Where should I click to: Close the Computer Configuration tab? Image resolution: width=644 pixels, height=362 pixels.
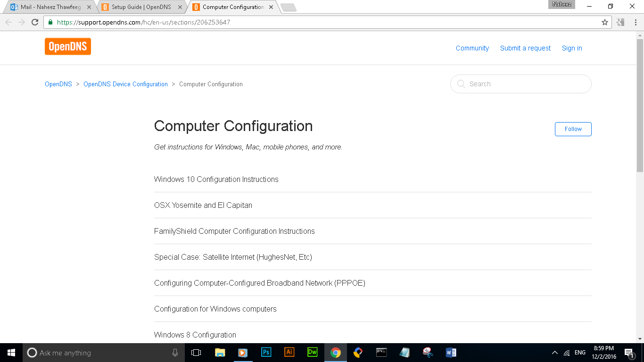click(271, 7)
